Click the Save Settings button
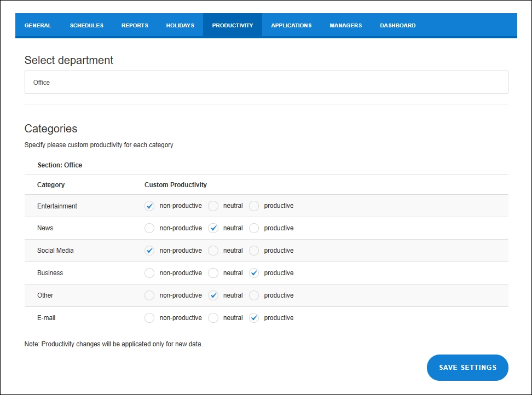The image size is (532, 395). [x=467, y=368]
